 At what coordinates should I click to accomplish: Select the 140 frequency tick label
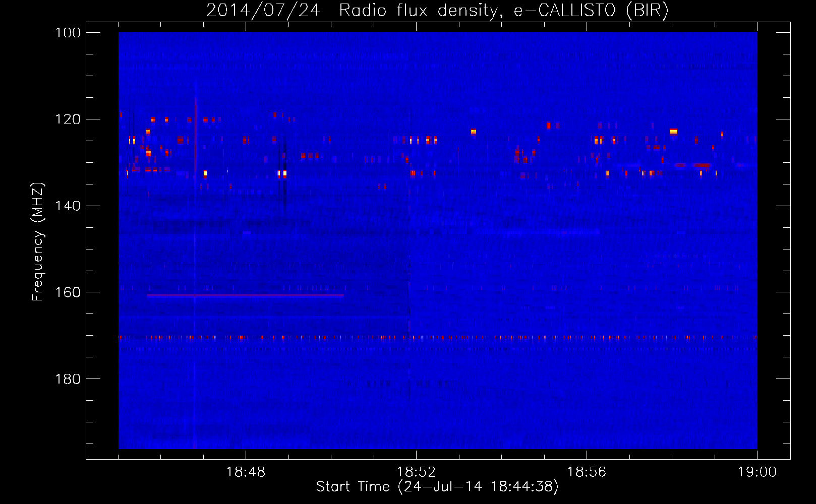[69, 206]
